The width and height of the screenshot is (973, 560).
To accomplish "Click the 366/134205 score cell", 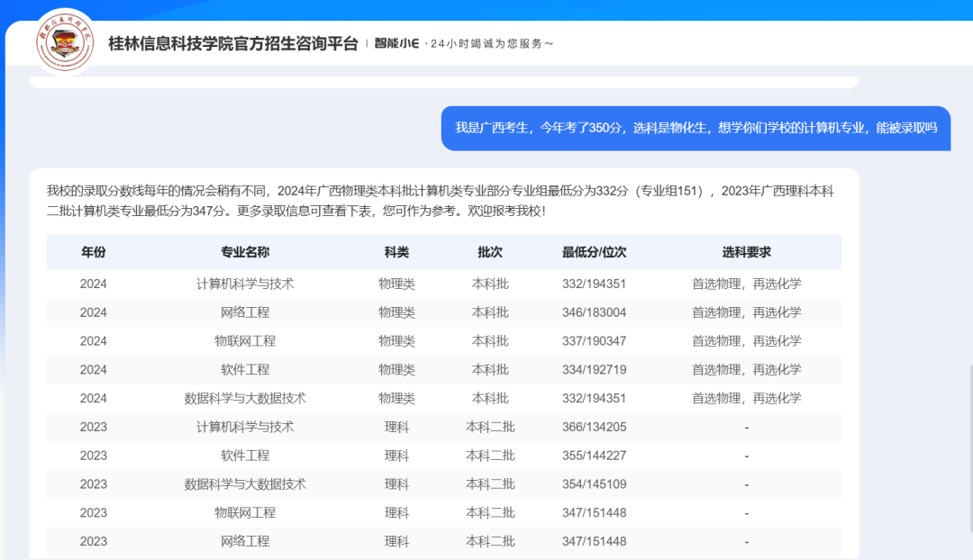I will [594, 427].
